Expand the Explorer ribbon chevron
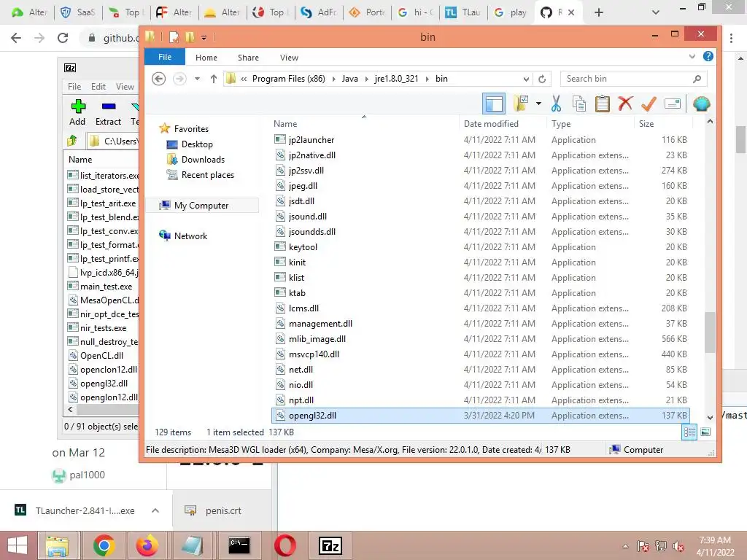 click(x=692, y=57)
